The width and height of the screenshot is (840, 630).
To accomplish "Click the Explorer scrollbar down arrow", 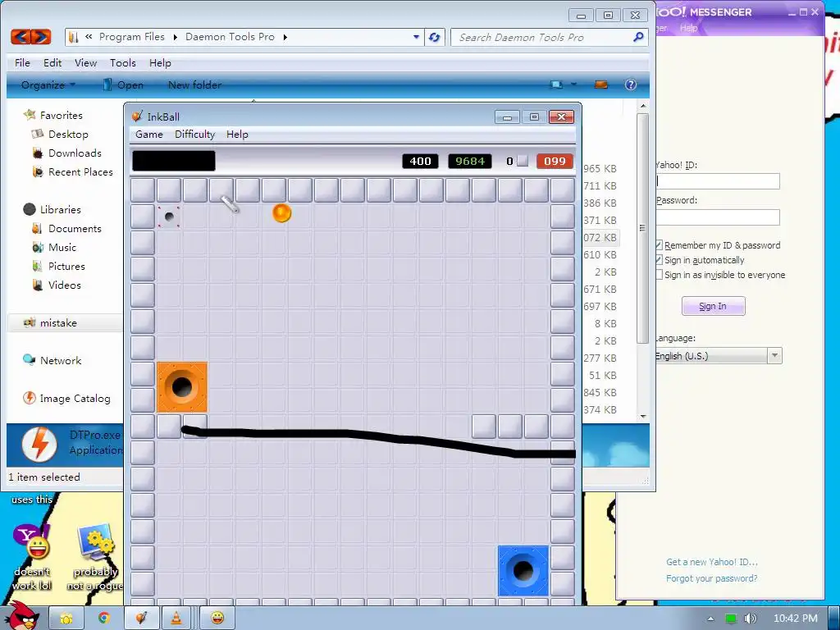I will [x=643, y=416].
